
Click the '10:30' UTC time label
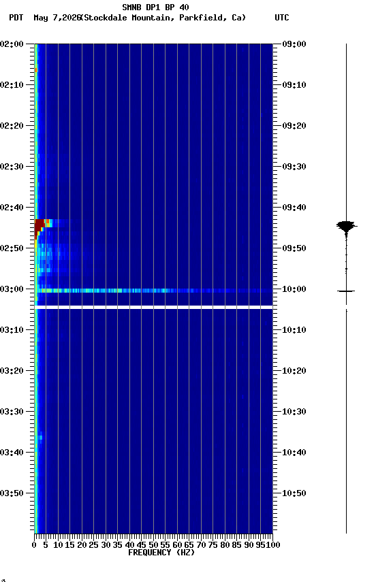click(x=294, y=412)
